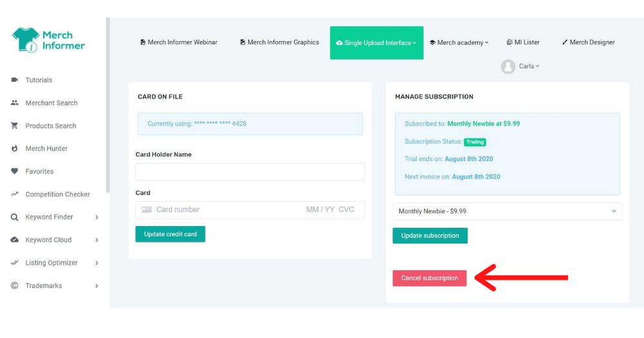The width and height of the screenshot is (644, 338).
Task: Open the MI Lister link
Action: click(x=523, y=42)
